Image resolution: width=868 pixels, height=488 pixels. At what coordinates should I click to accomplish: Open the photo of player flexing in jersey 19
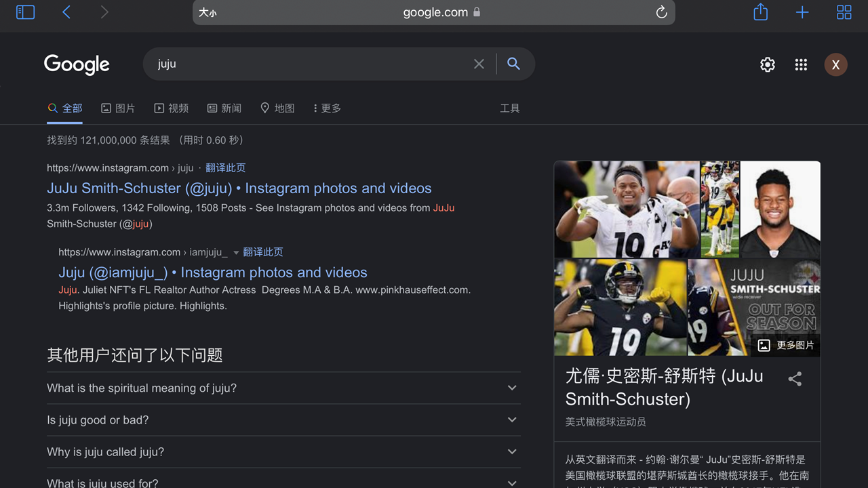pyautogui.click(x=620, y=307)
